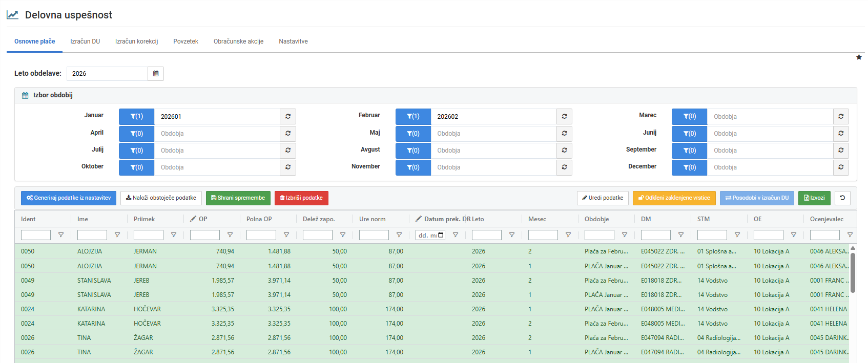Image resolution: width=868 pixels, height=363 pixels.
Task: Click the refresh icon next to Januar period
Action: 288,117
